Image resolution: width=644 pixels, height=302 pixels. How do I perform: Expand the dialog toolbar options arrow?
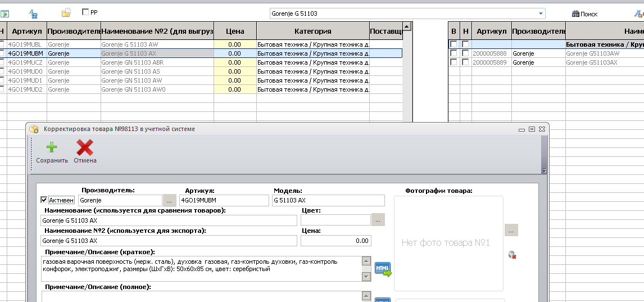pyautogui.click(x=544, y=170)
